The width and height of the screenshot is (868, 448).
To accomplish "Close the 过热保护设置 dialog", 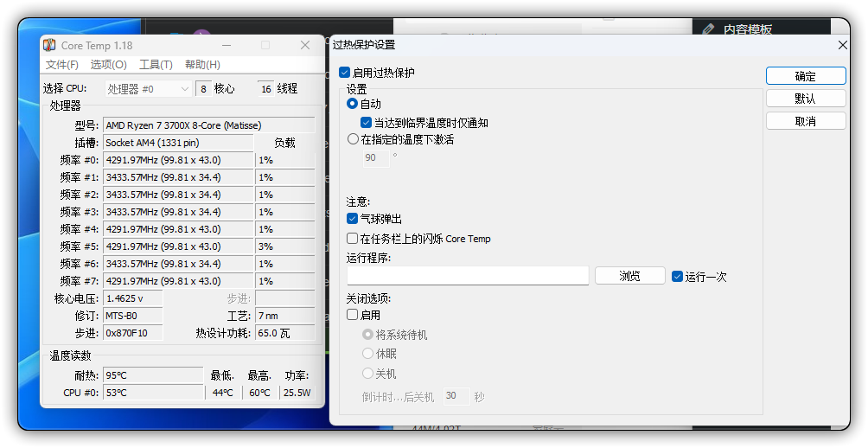I will point(843,45).
